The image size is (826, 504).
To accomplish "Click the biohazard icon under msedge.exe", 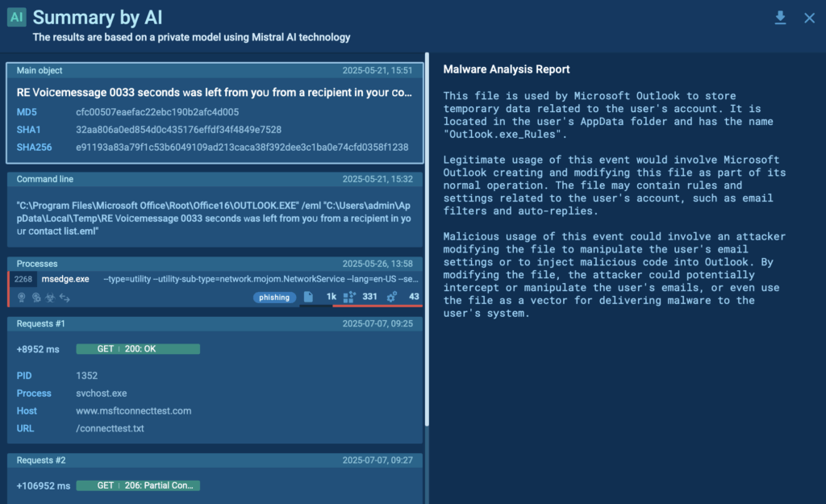I will [x=50, y=298].
